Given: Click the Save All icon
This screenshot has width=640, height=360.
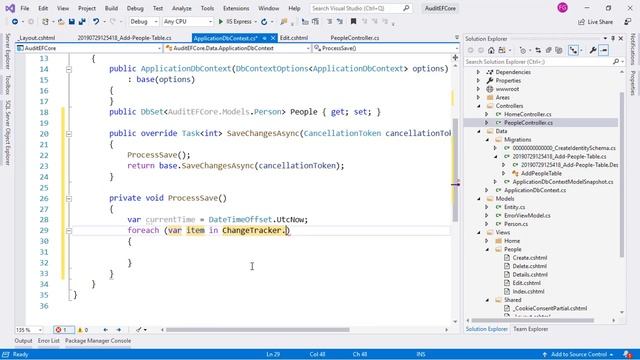Looking at the screenshot, I should (x=82, y=22).
